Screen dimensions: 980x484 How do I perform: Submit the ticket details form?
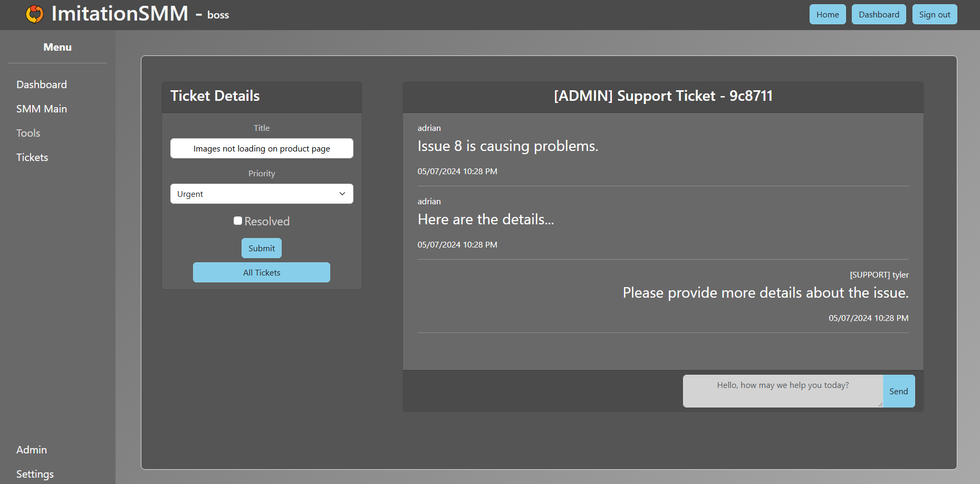pos(262,248)
